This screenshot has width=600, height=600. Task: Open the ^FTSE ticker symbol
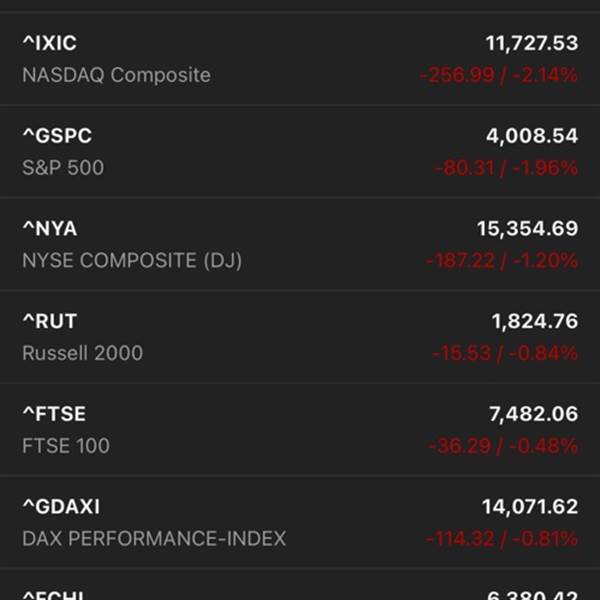(x=54, y=414)
